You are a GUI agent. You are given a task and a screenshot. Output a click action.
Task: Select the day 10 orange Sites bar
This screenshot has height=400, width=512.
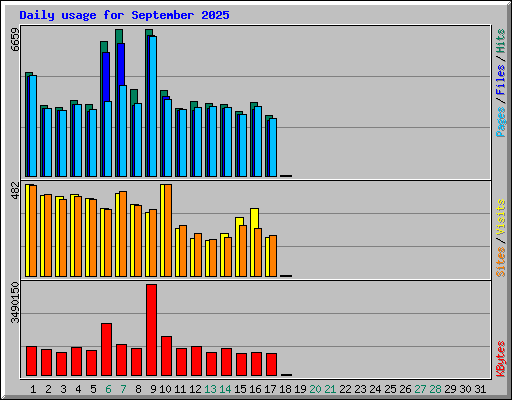(168, 230)
